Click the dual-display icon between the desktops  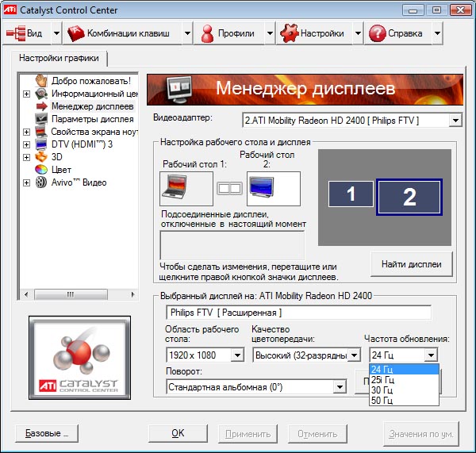point(230,189)
